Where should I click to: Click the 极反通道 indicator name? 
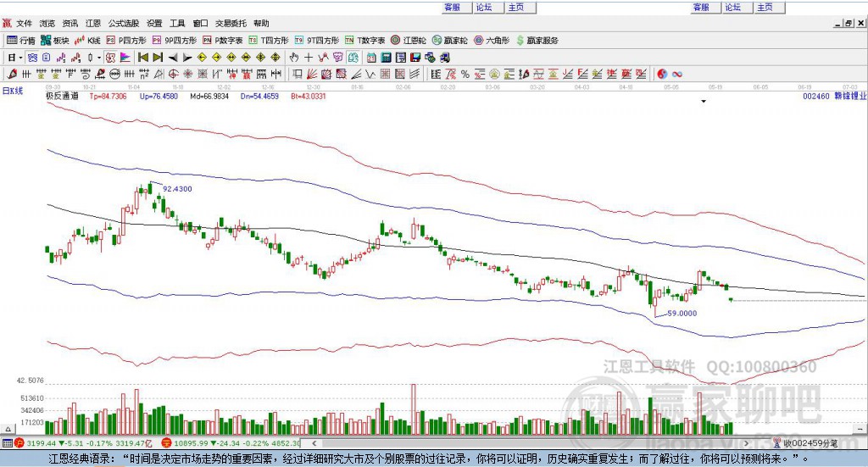coord(62,96)
